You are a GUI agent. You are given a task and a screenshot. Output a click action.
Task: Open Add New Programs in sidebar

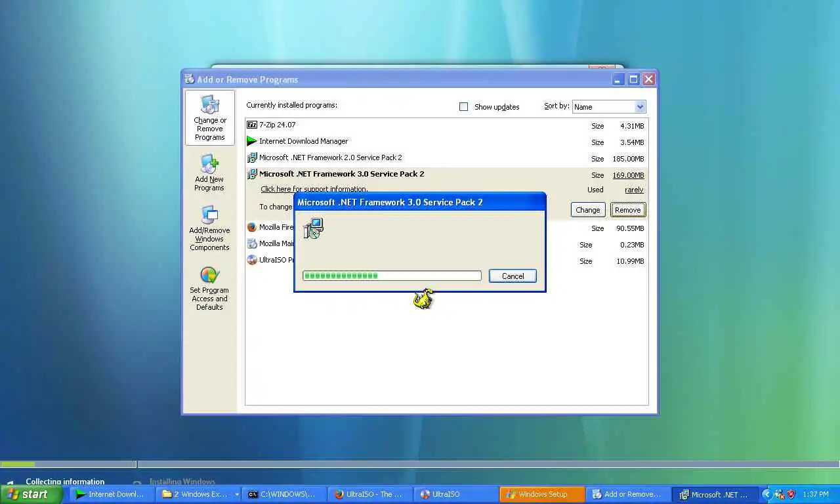pos(209,173)
